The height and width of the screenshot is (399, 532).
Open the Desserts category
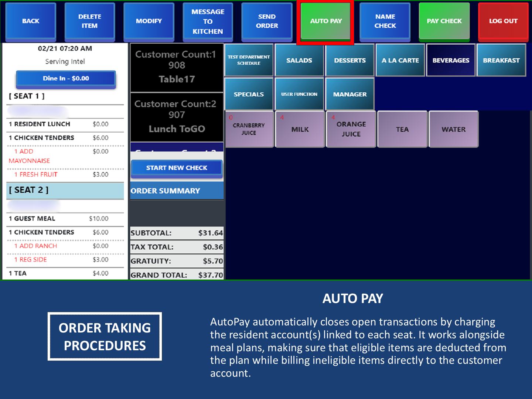click(350, 60)
